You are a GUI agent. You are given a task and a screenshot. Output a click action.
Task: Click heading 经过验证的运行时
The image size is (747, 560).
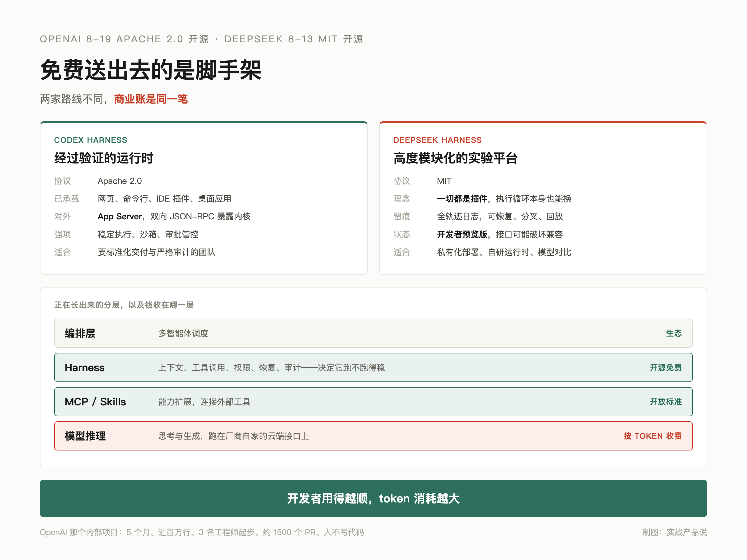(x=104, y=158)
